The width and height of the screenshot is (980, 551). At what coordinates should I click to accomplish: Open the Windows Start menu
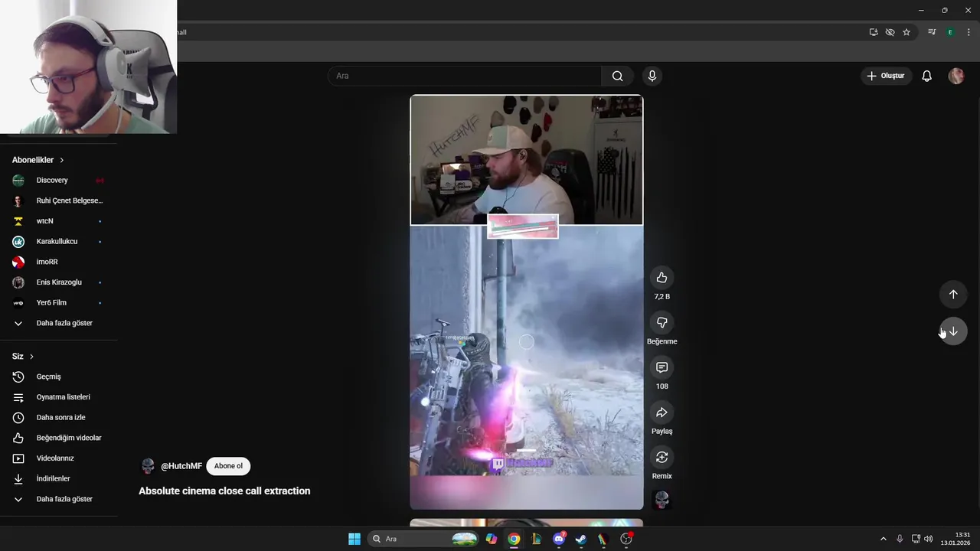tap(354, 539)
